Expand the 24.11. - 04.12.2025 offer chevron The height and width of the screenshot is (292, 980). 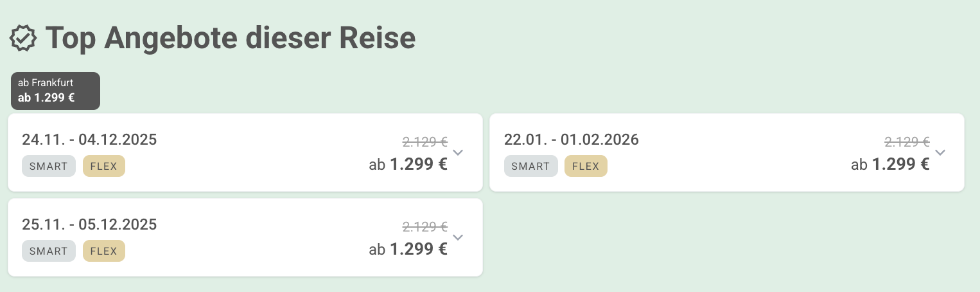tap(458, 152)
